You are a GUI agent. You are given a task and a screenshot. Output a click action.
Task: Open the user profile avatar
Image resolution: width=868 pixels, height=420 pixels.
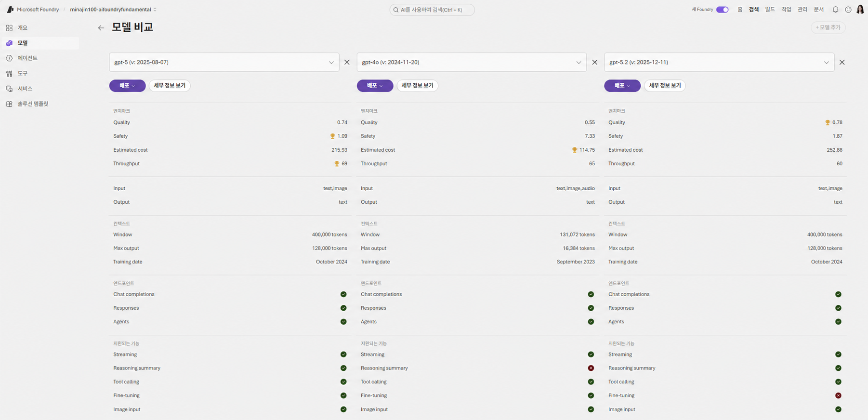point(860,10)
